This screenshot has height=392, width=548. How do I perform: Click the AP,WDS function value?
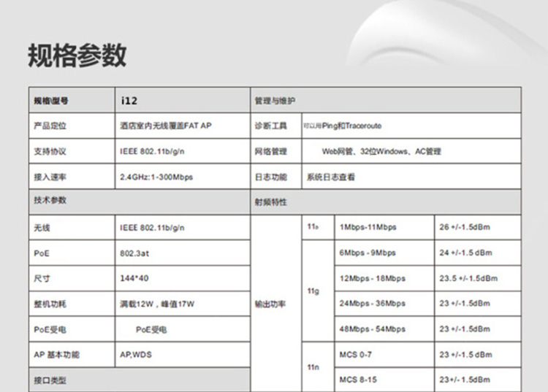click(136, 355)
